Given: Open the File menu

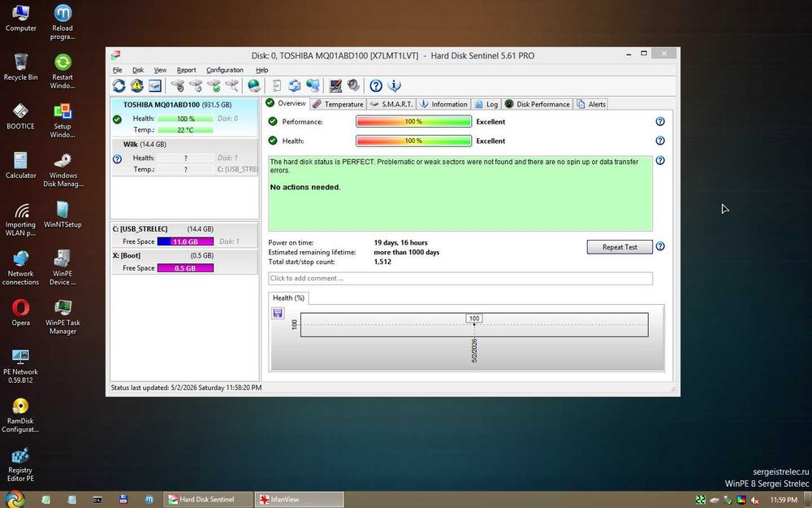Looking at the screenshot, I should [118, 70].
